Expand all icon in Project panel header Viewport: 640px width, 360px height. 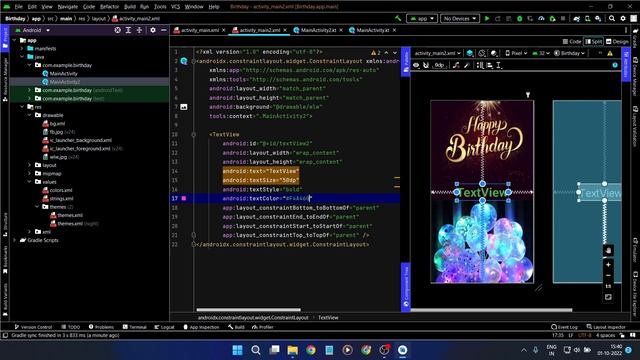128,30
